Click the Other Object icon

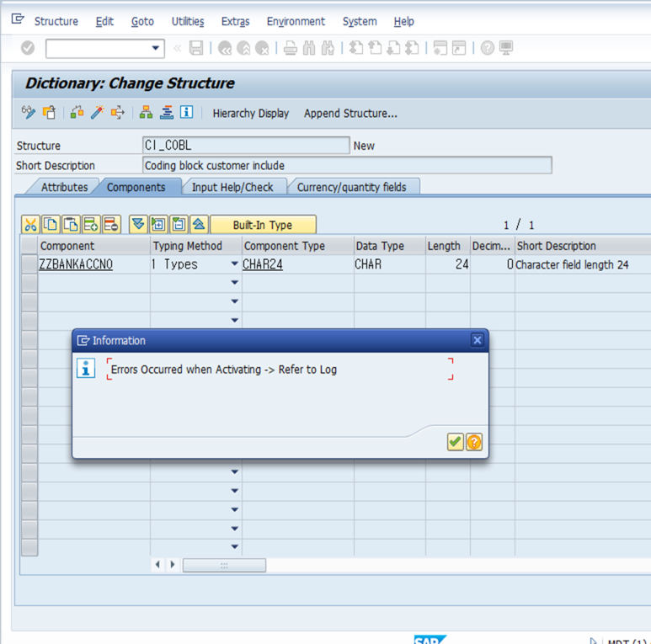[49, 113]
